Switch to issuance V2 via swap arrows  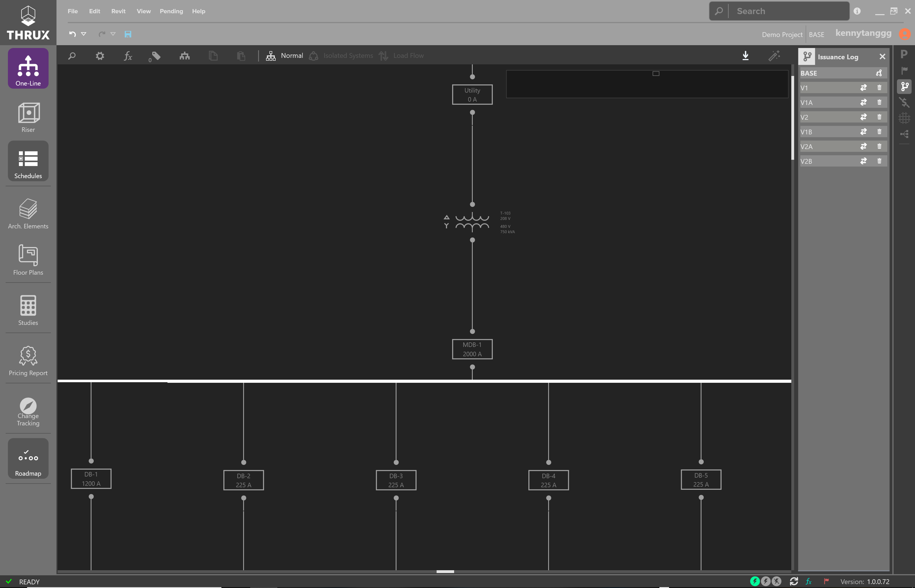[x=863, y=117]
